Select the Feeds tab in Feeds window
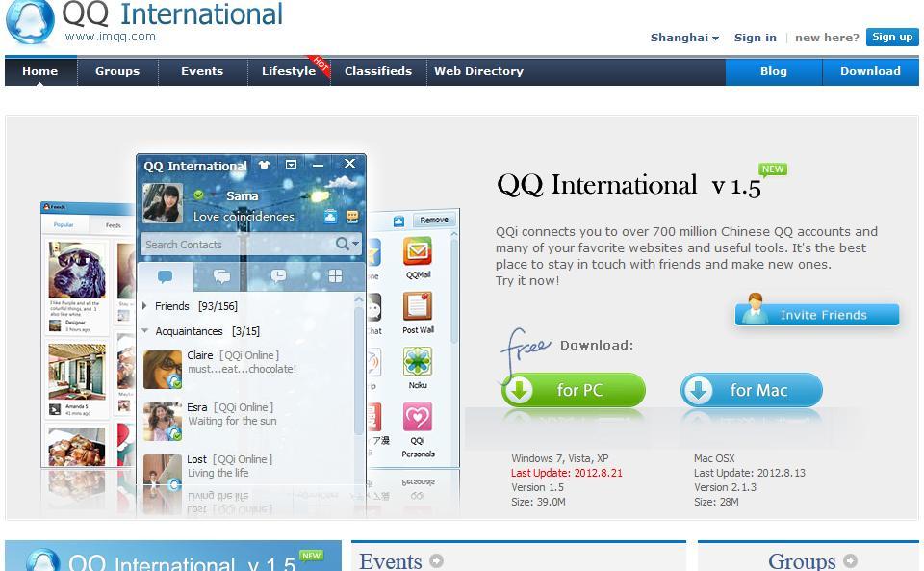Viewport: 924px width, 571px height. click(113, 225)
